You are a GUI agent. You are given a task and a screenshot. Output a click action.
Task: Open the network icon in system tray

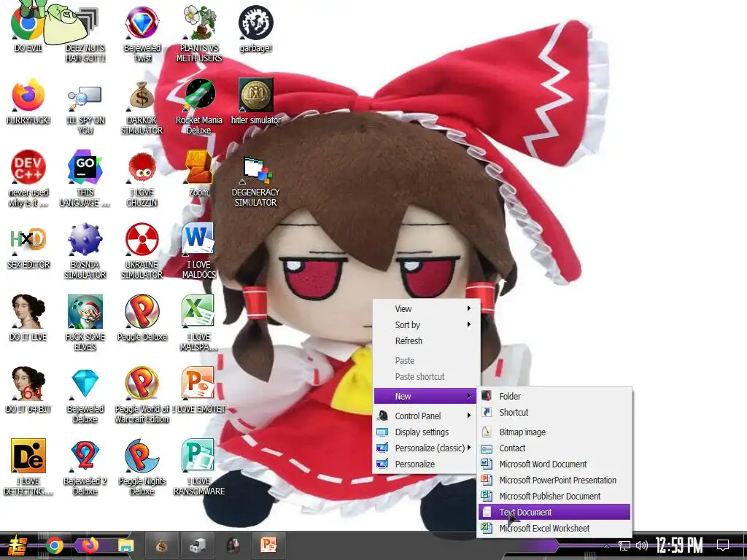[624, 545]
